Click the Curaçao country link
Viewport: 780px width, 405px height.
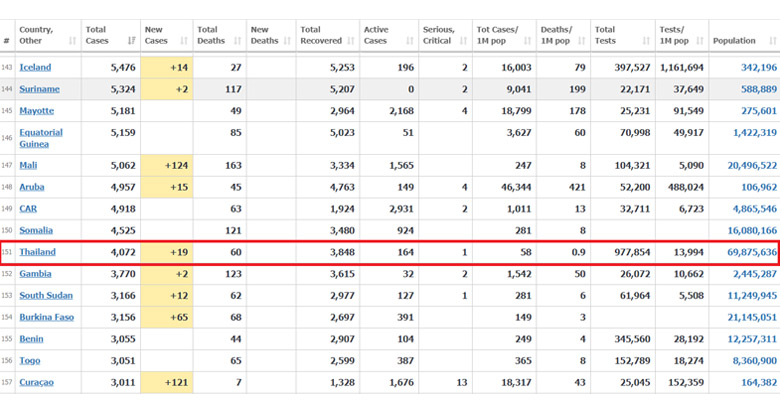click(x=36, y=383)
